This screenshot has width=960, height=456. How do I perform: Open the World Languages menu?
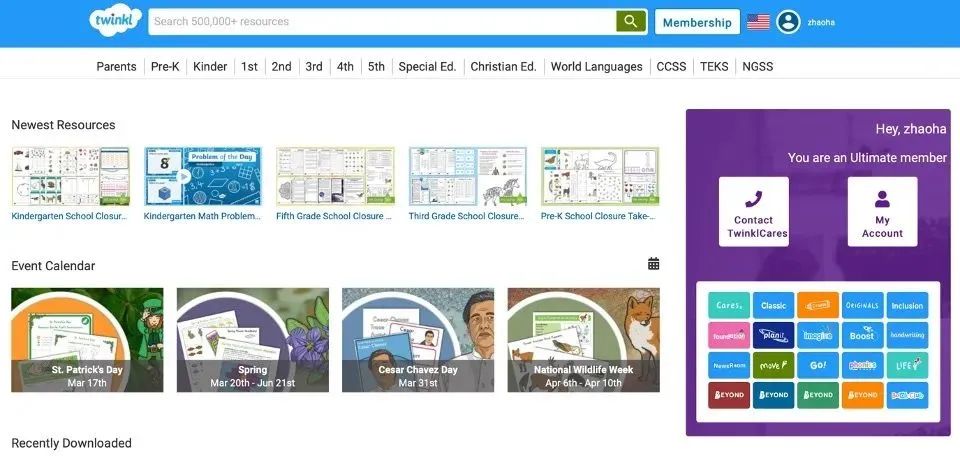596,67
